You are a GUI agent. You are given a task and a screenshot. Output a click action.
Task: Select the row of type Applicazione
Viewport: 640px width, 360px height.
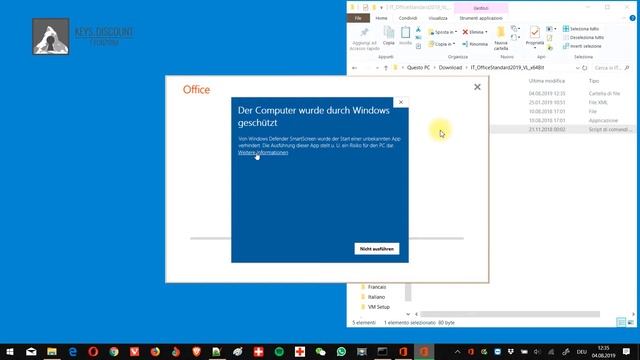tap(563, 120)
